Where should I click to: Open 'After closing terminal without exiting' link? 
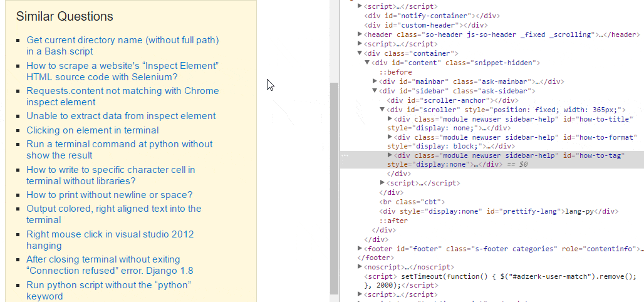point(110,265)
